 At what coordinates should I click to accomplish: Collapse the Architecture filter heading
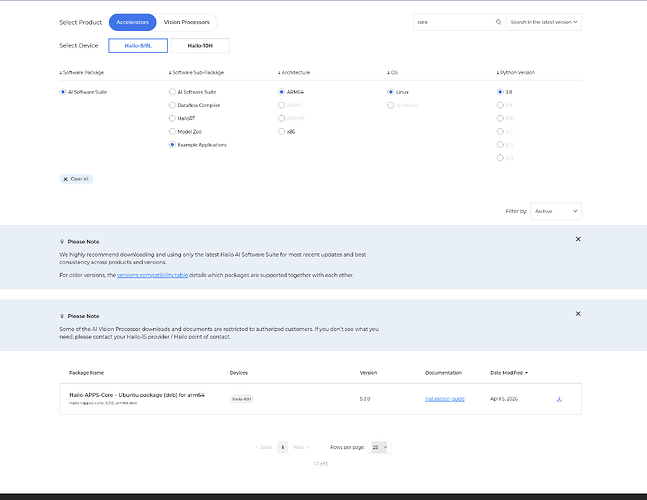[x=294, y=73]
